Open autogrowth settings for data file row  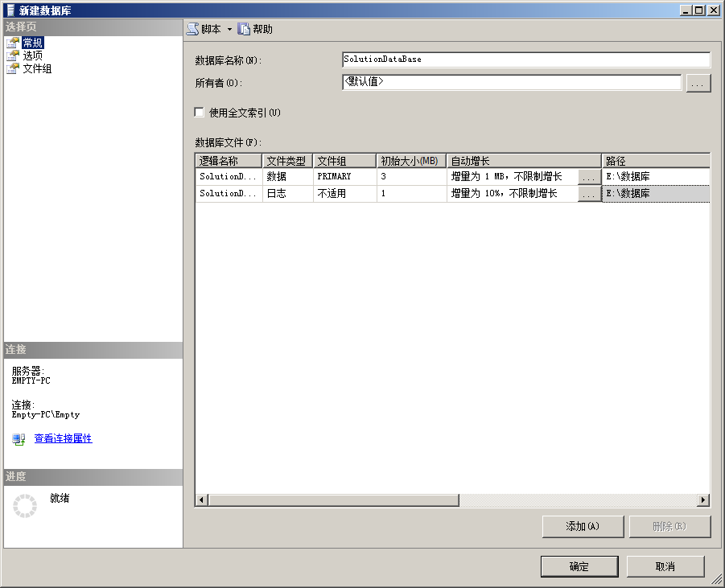point(589,176)
